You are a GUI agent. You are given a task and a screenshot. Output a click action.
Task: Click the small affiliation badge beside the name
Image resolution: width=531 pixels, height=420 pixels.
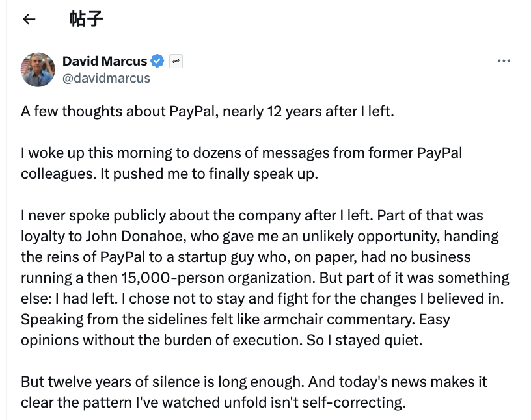pos(176,61)
